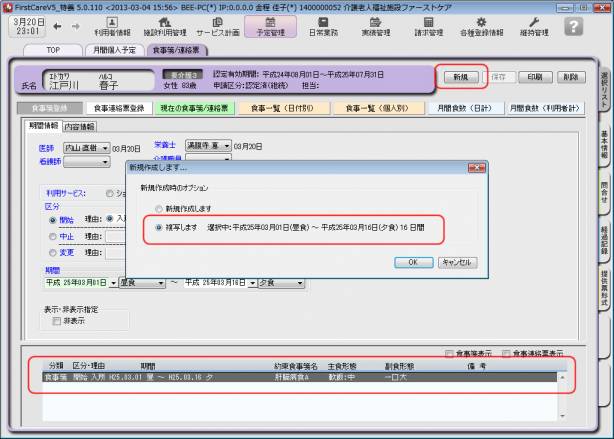Image resolution: width=614 pixels, height=439 pixels.
Task: Open 日常業務 in the top toolbar
Action: pyautogui.click(x=322, y=26)
